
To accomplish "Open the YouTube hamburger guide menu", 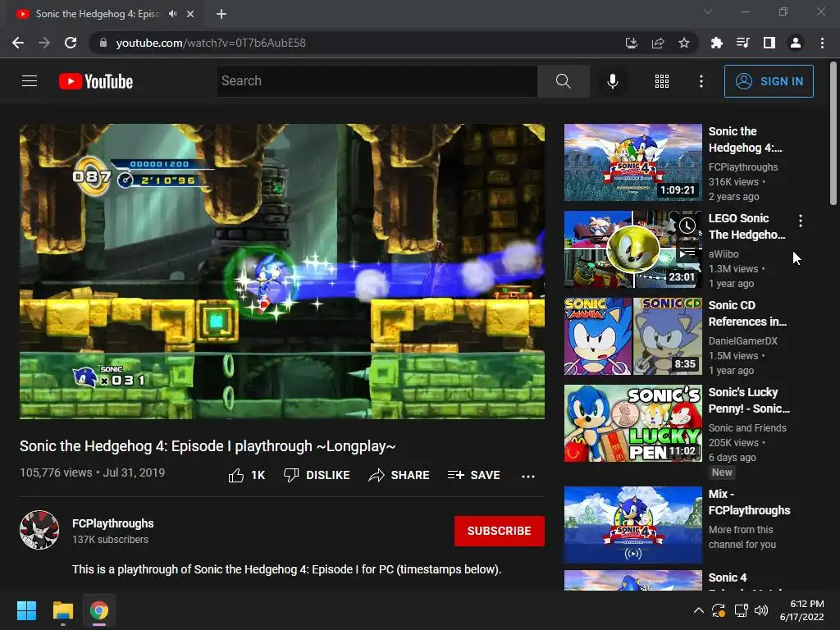I will click(30, 81).
